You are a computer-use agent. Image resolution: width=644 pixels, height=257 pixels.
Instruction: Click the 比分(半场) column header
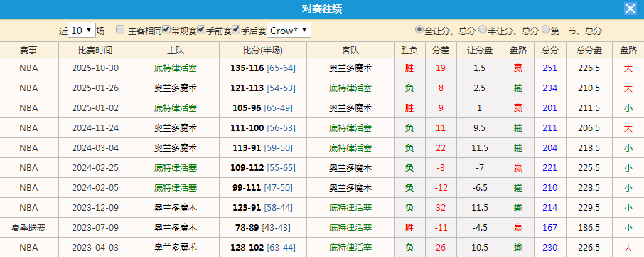263,50
